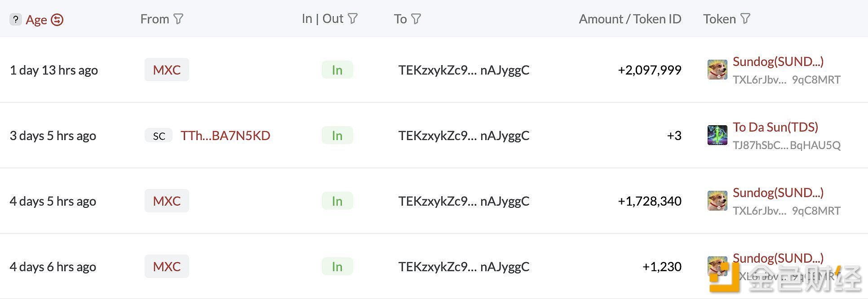Image resolution: width=868 pixels, height=299 pixels.
Task: Click the To Da Sun token logo
Action: (x=717, y=135)
